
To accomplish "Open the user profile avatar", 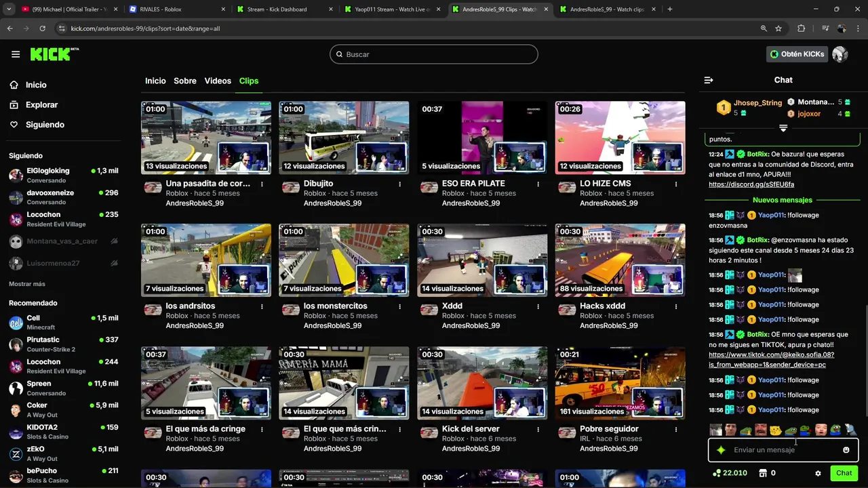I will 840,54.
